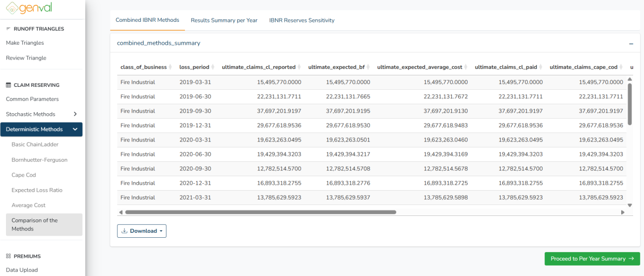Select loss period 2019-06-30 cell
Image resolution: width=644 pixels, height=276 pixels.
pos(195,97)
